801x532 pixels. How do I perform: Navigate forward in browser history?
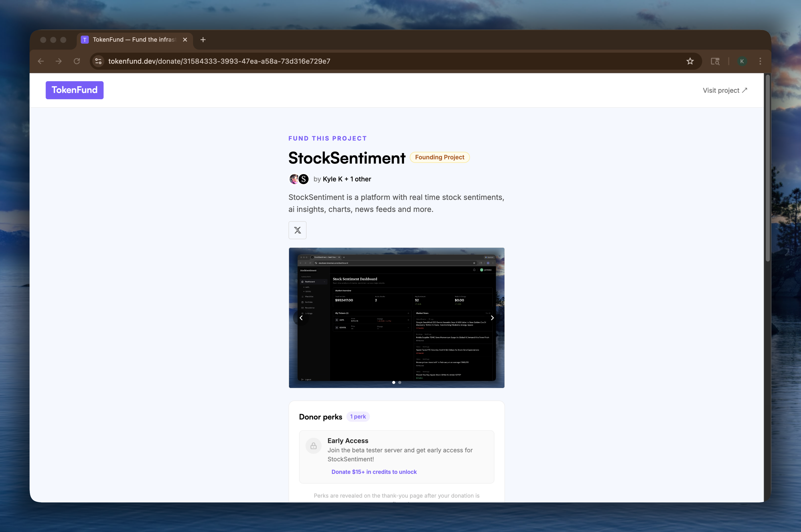pyautogui.click(x=59, y=61)
